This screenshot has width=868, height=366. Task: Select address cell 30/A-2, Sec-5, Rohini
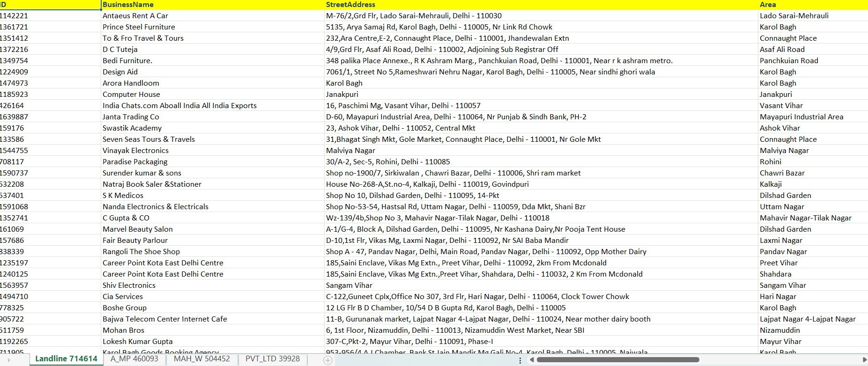coord(541,161)
